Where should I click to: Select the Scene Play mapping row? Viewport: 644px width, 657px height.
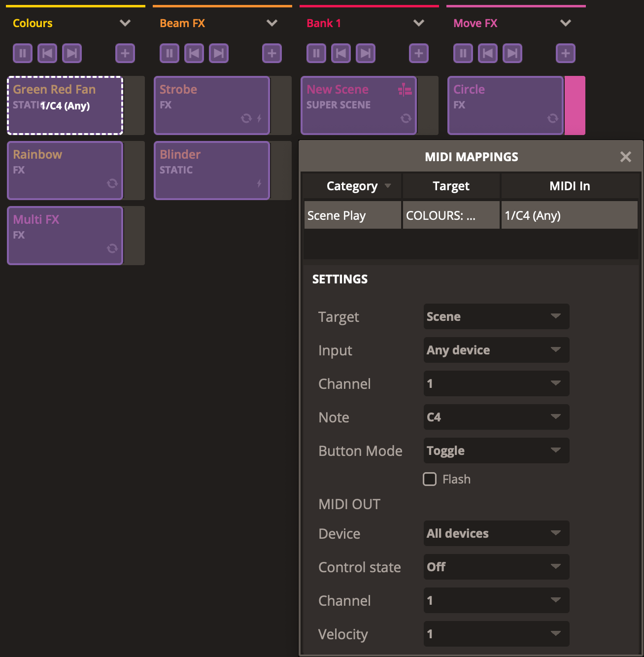(353, 215)
